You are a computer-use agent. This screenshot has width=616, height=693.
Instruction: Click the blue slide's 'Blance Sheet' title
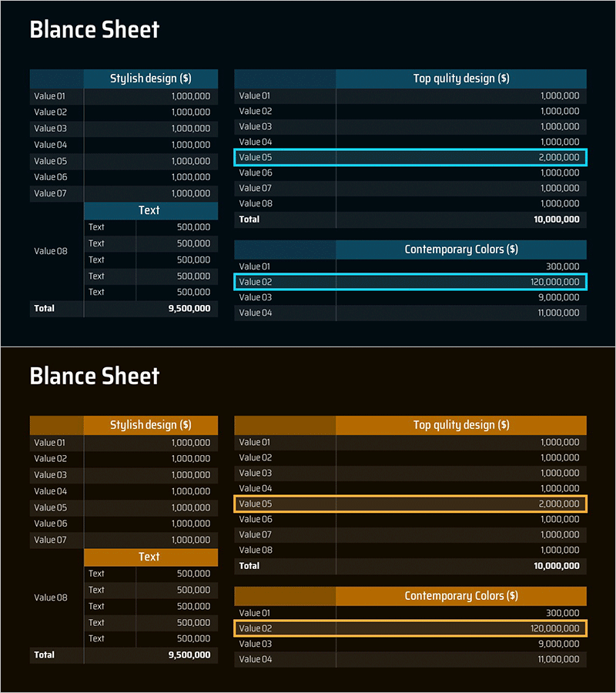tap(94, 30)
